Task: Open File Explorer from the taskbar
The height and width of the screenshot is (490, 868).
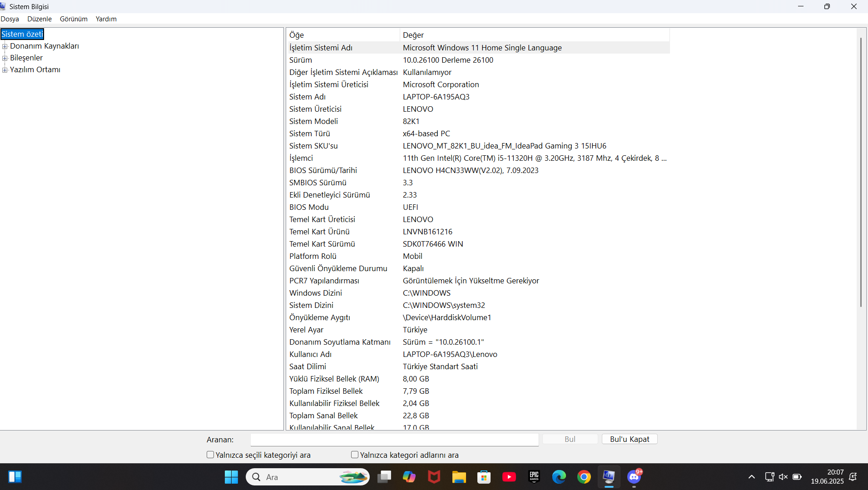Action: 459,477
